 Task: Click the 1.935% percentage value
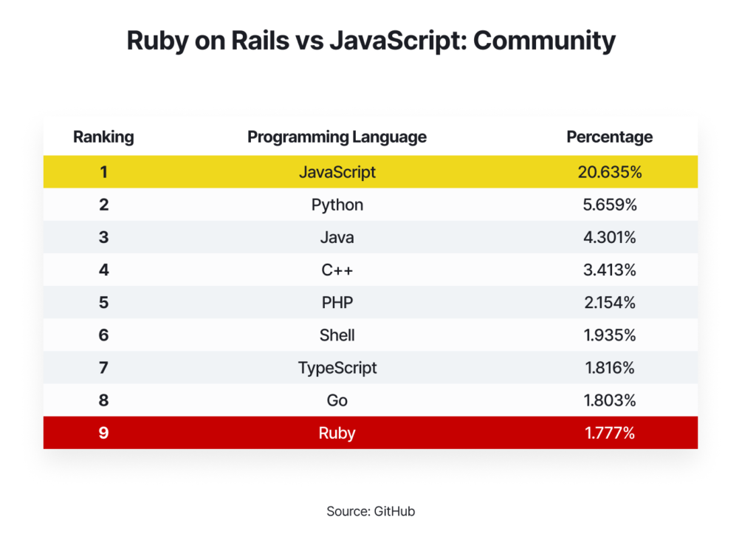coord(609,335)
